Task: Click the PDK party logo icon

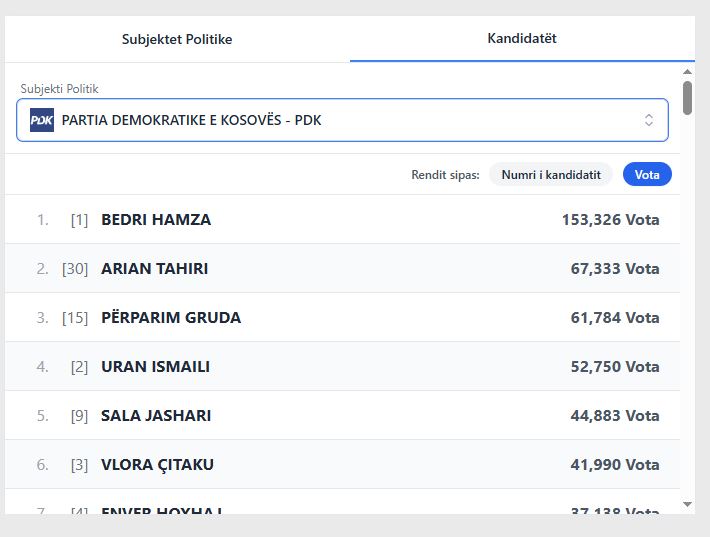Action: (x=42, y=120)
